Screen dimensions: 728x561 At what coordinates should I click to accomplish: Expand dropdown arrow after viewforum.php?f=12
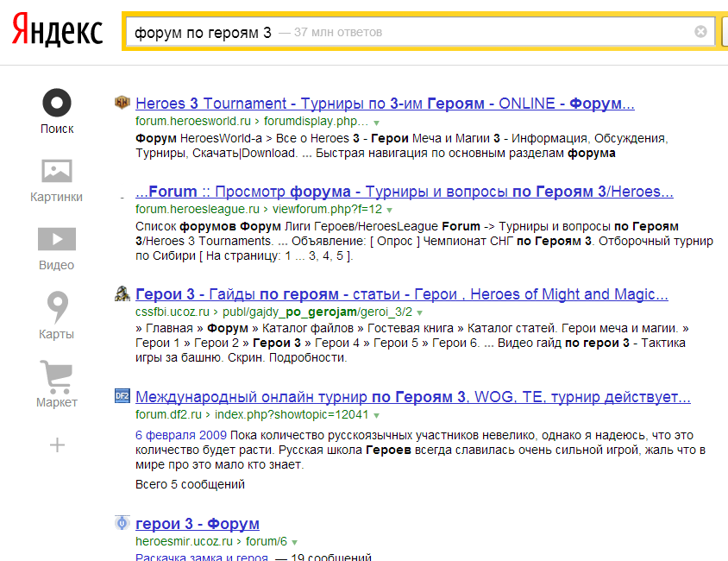[x=390, y=211]
